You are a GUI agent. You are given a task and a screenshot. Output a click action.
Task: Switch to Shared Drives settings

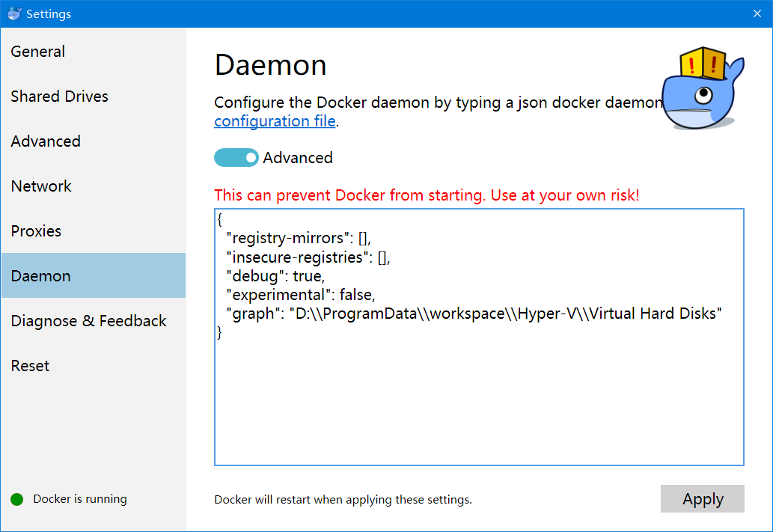94,96
